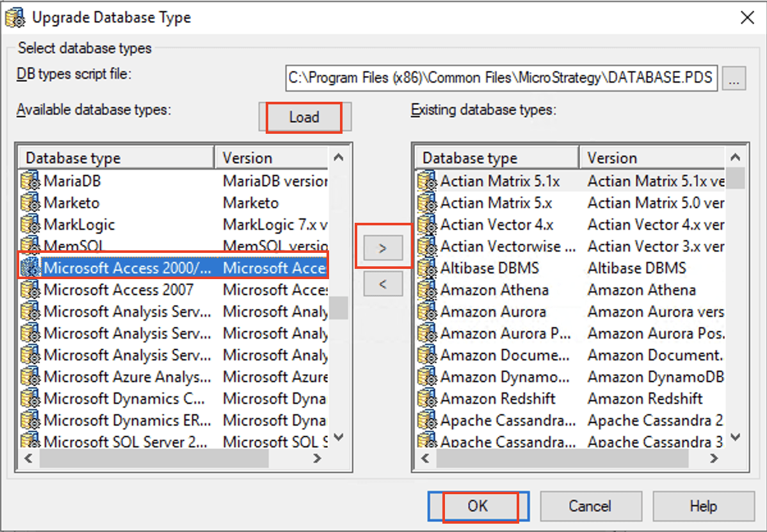Browse for DB types script file

coord(734,79)
